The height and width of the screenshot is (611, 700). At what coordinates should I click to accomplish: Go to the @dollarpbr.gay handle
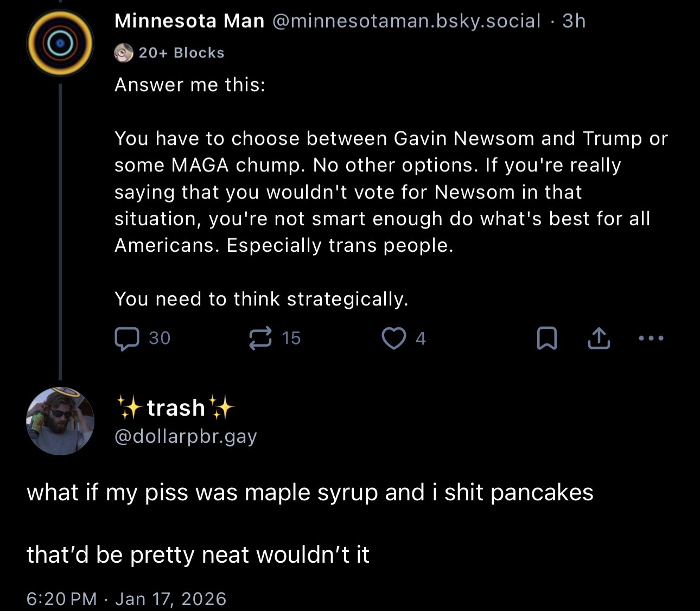click(x=186, y=436)
